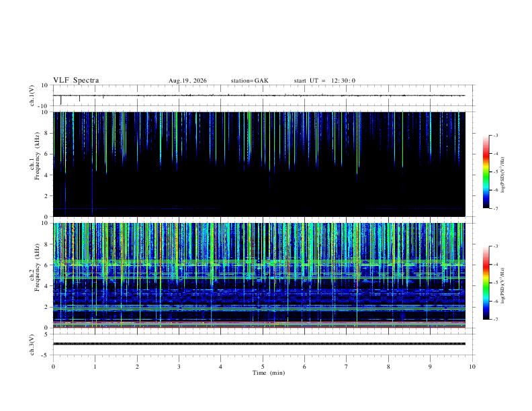Screen dimensions: 532x411
Task: Click the 10 kHz tick on ch.1 frequency axis
Action: (x=45, y=112)
